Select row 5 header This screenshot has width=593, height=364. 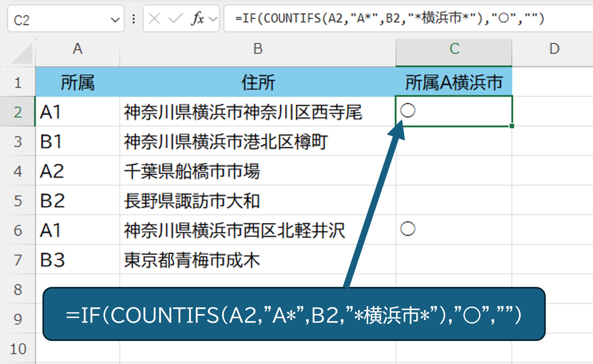[18, 201]
